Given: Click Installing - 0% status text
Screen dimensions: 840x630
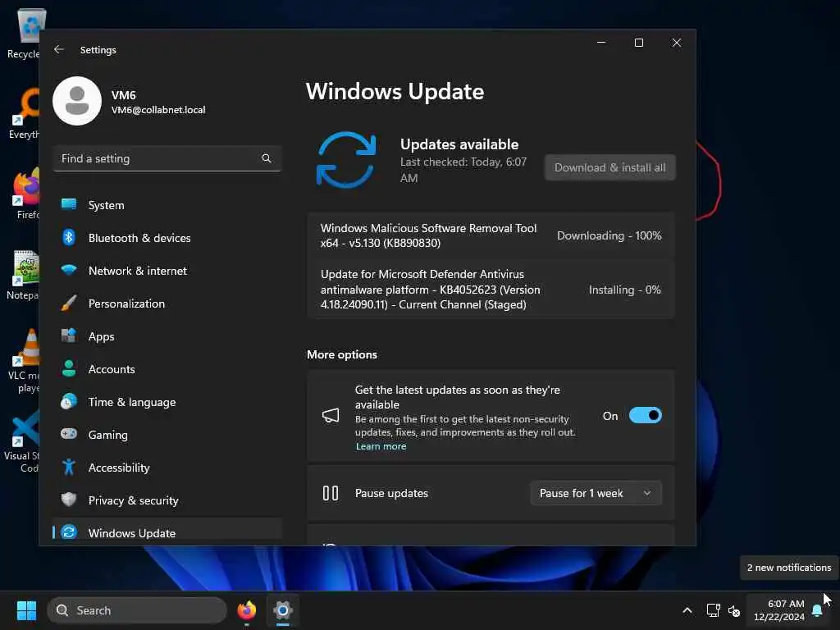Looking at the screenshot, I should click(624, 290).
